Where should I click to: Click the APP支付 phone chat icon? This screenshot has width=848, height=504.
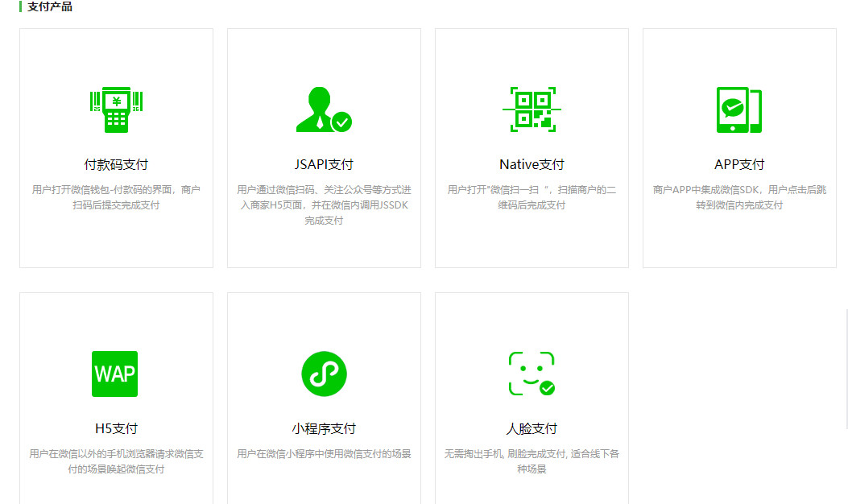[739, 109]
